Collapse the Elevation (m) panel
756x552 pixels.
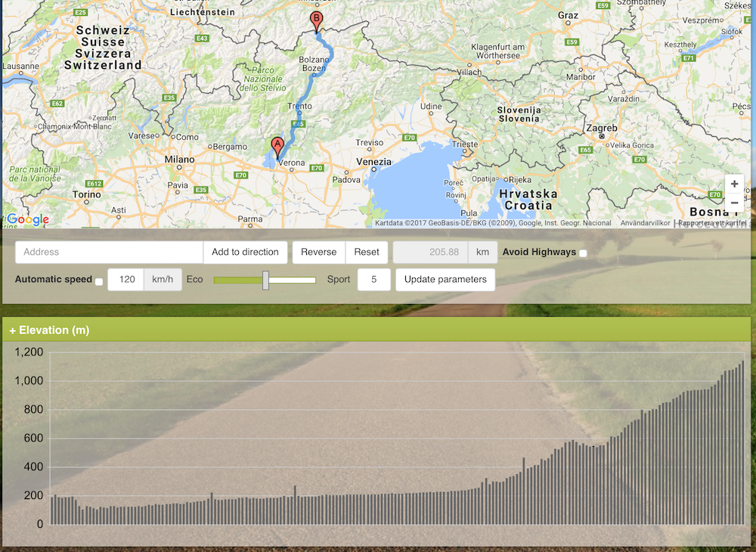[x=49, y=330]
